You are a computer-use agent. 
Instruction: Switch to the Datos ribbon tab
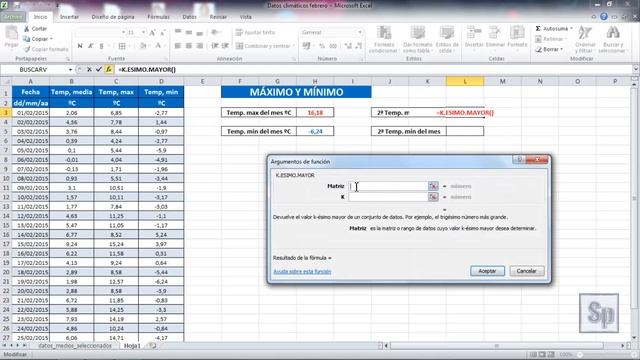189,17
